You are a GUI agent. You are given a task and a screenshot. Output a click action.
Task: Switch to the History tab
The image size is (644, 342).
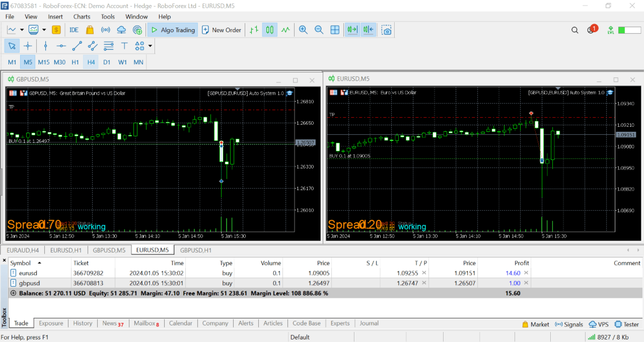point(82,323)
